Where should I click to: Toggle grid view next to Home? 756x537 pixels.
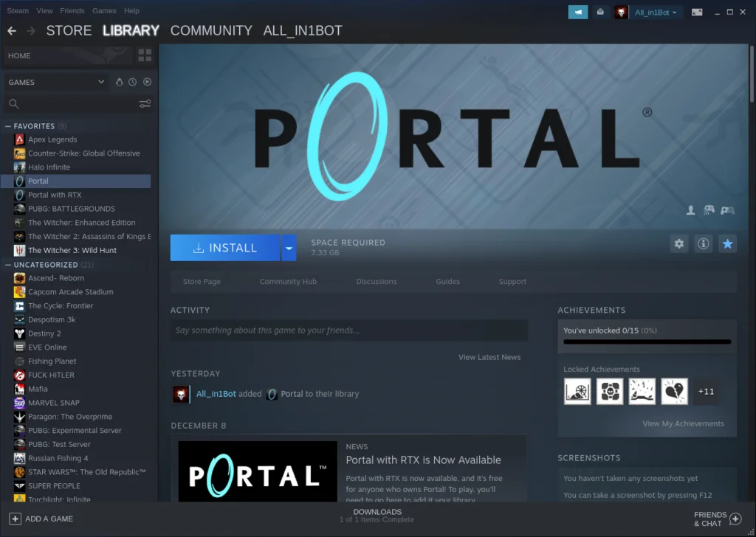coord(145,55)
